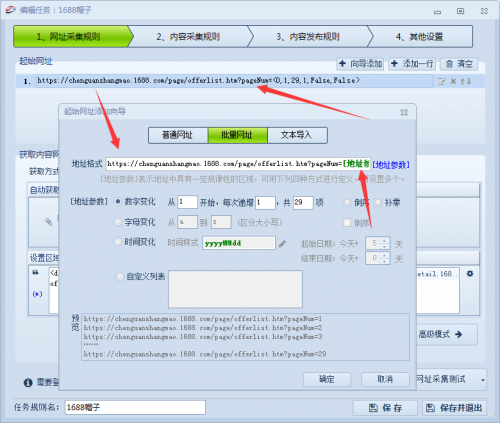Open the 网址采集测试 dropdown arrow
Image resolution: width=500 pixels, height=423 pixels.
(483, 380)
